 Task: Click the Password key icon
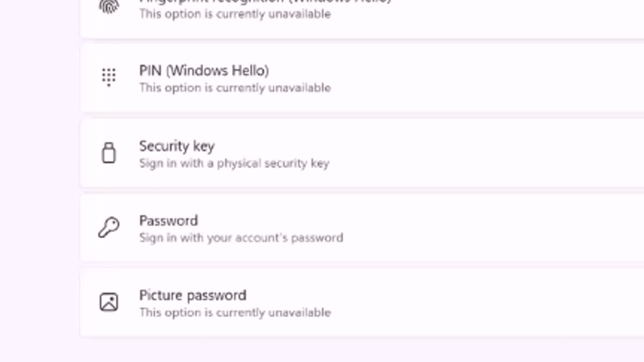[x=109, y=227]
